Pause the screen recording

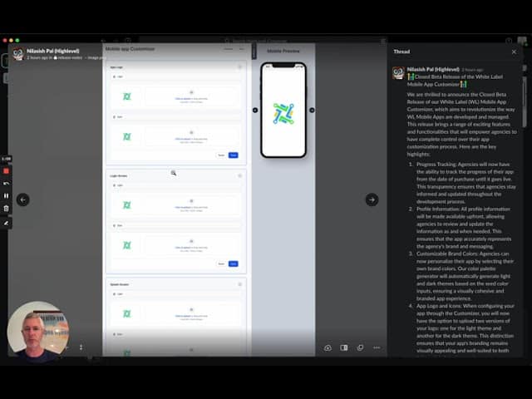[x=7, y=196]
